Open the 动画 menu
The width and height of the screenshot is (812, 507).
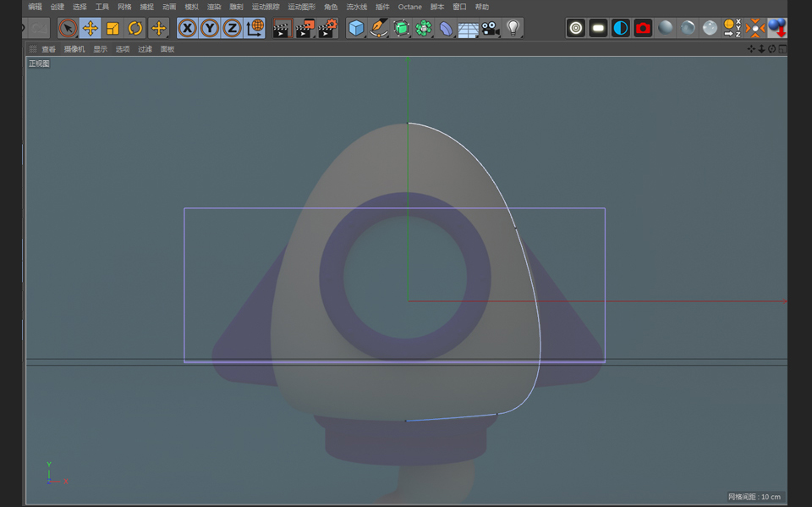[x=169, y=7]
